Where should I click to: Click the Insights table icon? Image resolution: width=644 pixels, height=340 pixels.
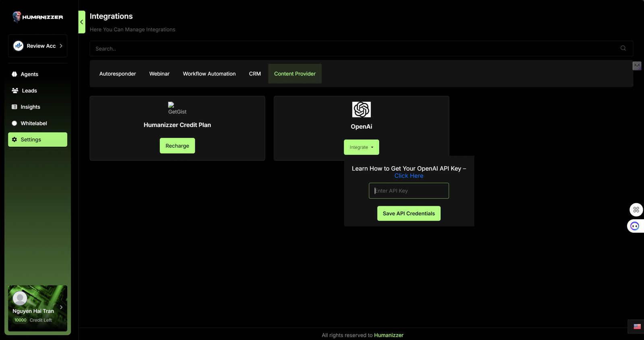point(14,107)
